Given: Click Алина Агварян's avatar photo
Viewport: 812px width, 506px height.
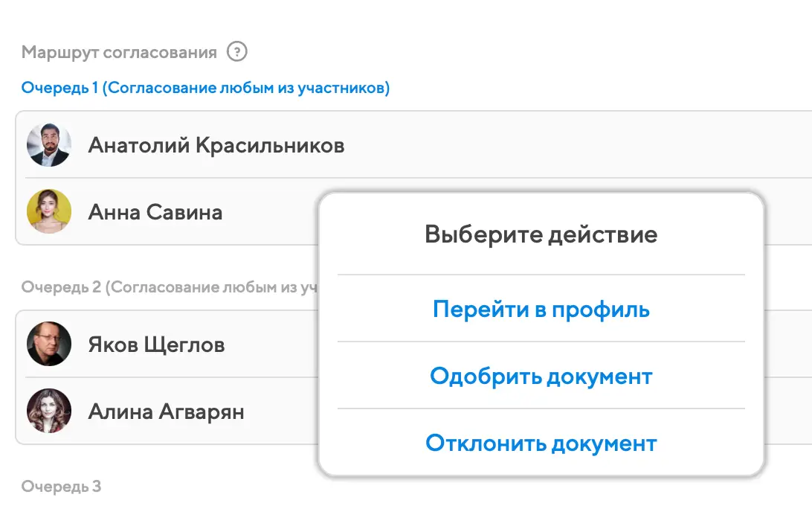Looking at the screenshot, I should pyautogui.click(x=49, y=411).
